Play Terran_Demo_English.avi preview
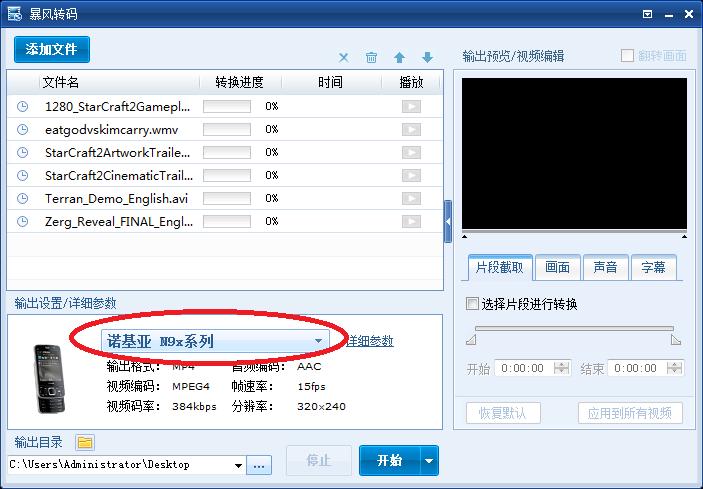The width and height of the screenshot is (703, 489). click(x=411, y=199)
